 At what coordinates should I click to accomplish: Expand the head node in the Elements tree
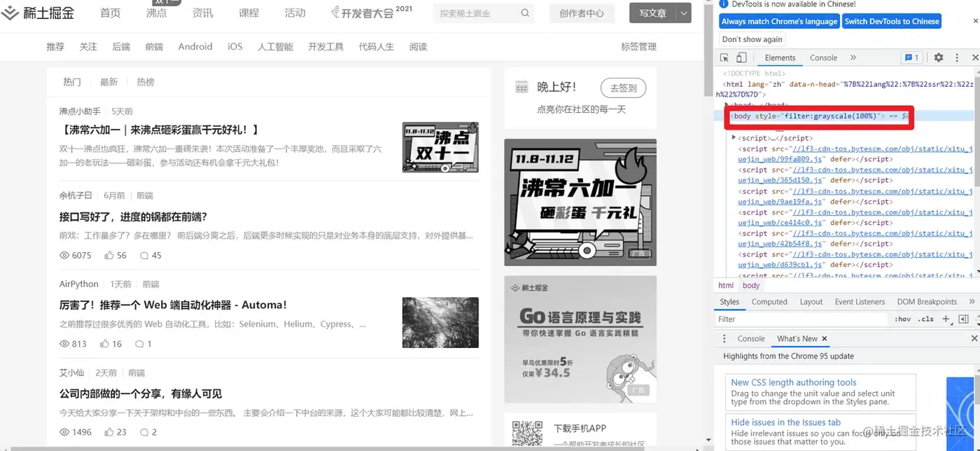(x=727, y=105)
